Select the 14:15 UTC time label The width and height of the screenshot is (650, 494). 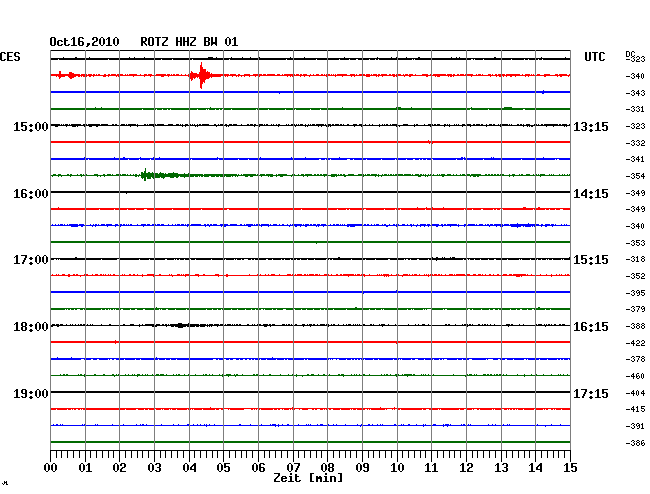[x=591, y=194]
